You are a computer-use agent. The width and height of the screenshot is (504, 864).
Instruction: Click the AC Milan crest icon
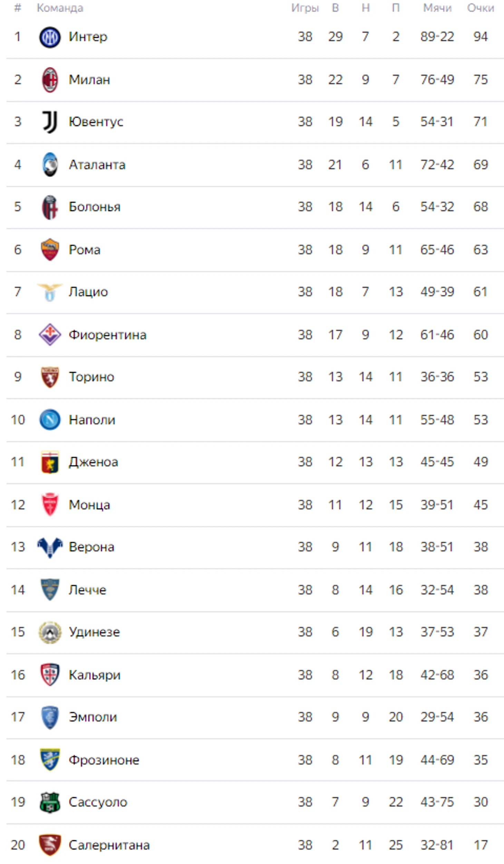click(x=50, y=80)
